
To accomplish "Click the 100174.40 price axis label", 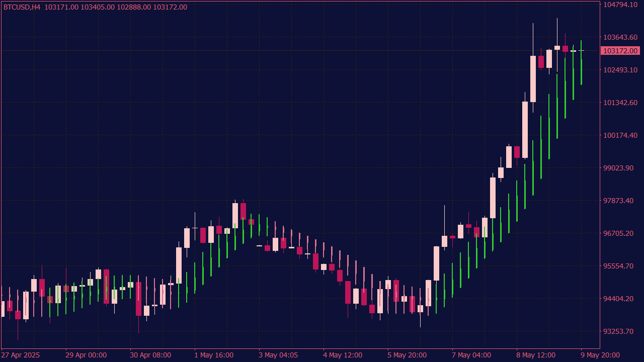I will tap(620, 135).
